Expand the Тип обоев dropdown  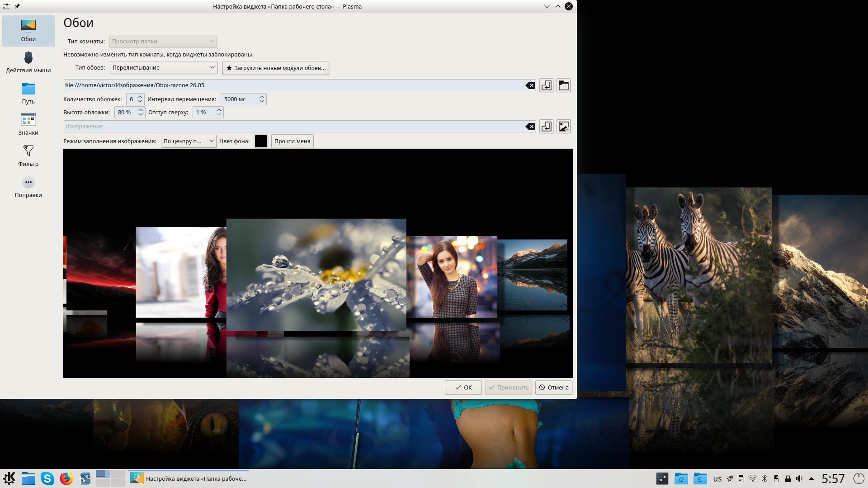coord(163,68)
